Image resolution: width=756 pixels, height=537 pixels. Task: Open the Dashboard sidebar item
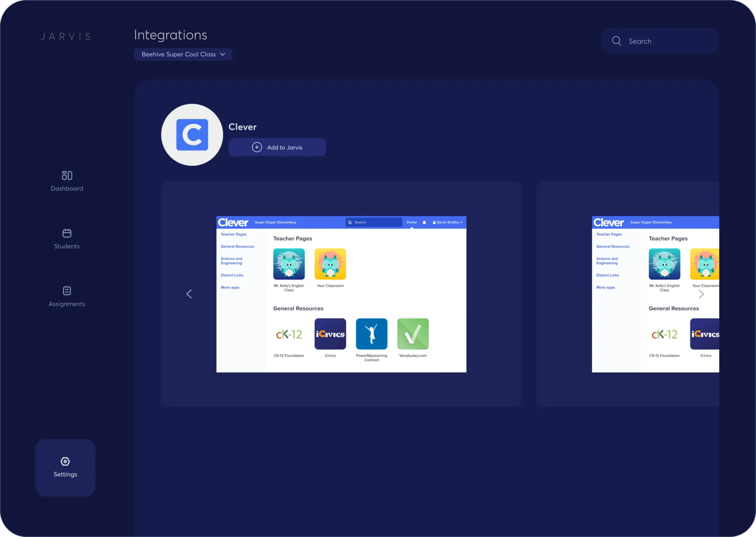[67, 181]
